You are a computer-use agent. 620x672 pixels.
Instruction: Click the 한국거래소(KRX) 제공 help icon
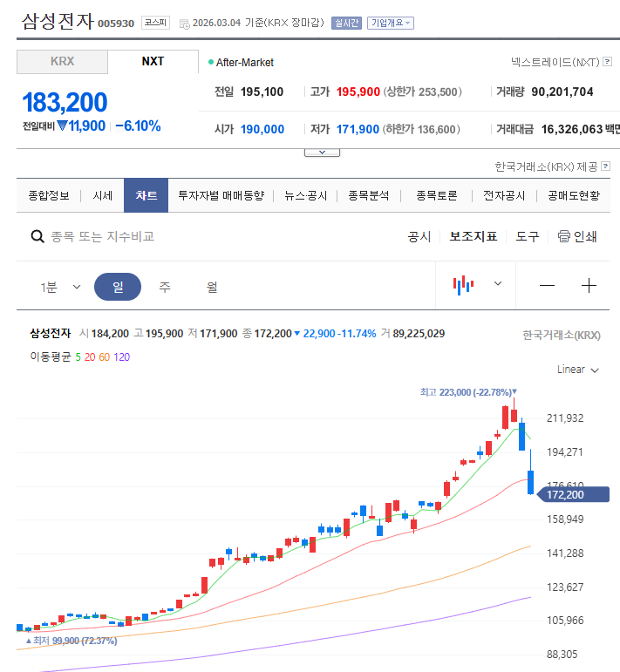(x=605, y=166)
